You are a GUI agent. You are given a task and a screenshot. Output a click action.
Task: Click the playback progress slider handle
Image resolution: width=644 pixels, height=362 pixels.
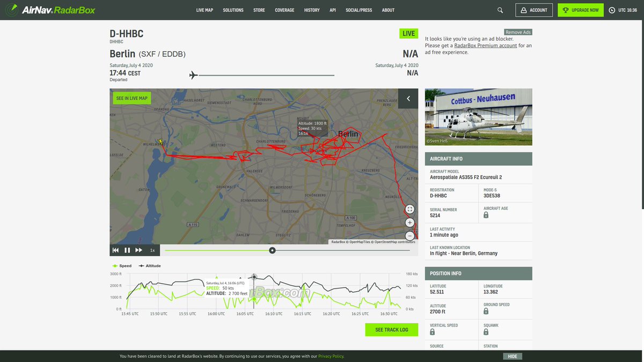(273, 250)
